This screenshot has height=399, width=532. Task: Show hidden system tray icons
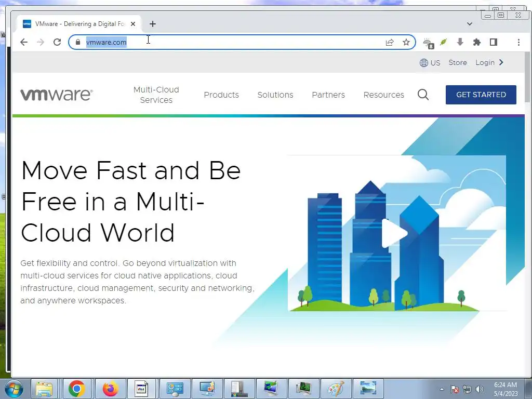tap(442, 389)
